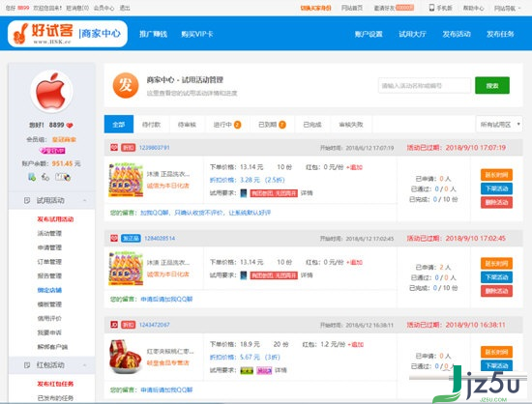The width and height of the screenshot is (532, 404).
Task: Click the orange badge on 进行中 tab
Action: 238,125
